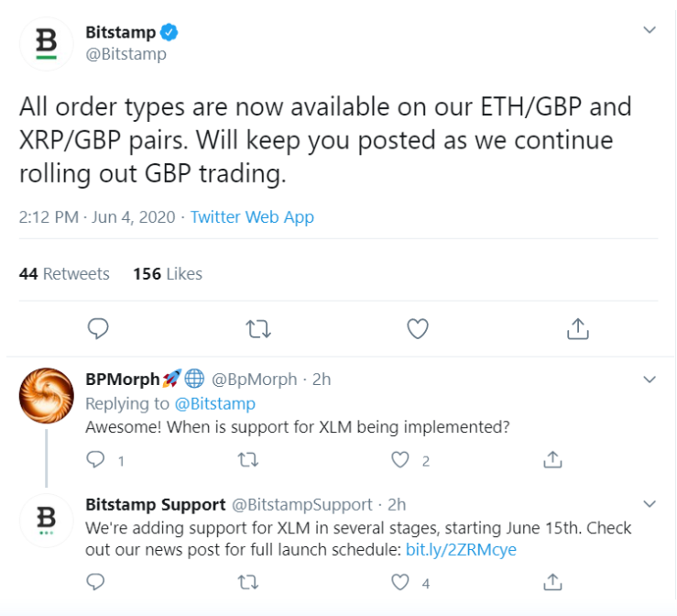Retweet the Bitstamp Support reply
The height and width of the screenshot is (616, 677).
pos(248,582)
